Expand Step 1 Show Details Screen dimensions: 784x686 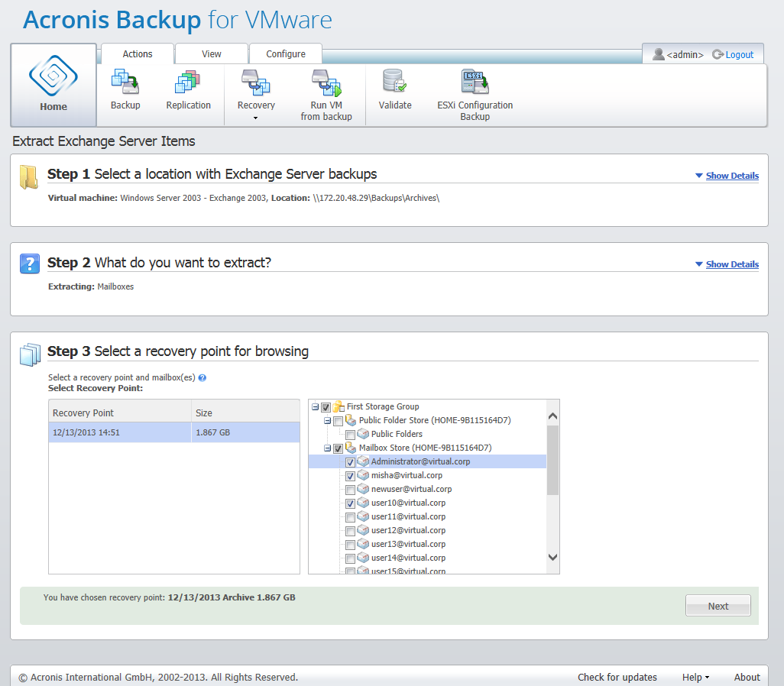tap(731, 176)
